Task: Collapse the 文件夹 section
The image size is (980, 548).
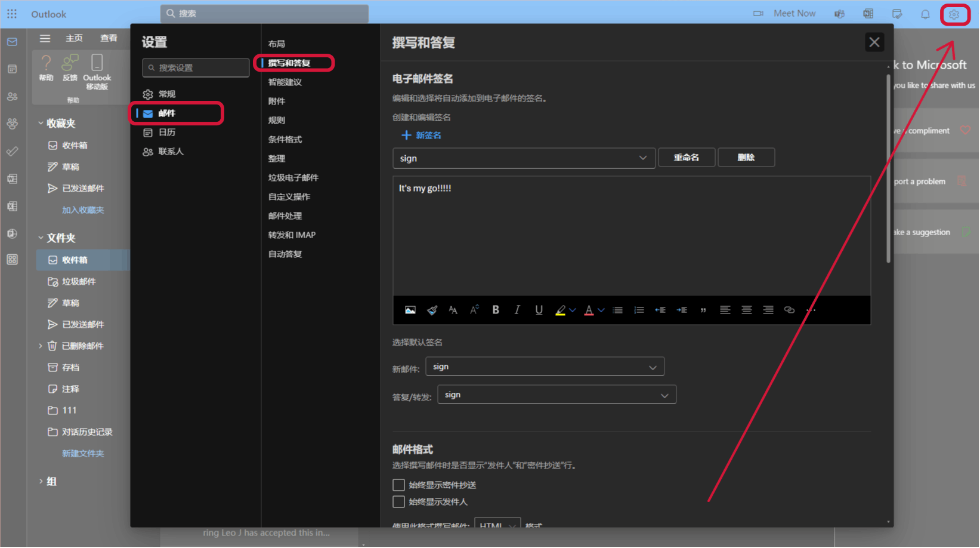Action: 41,238
